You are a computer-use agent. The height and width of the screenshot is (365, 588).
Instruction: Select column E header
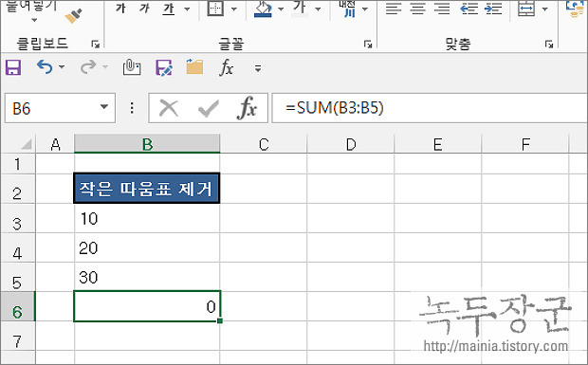coord(437,144)
